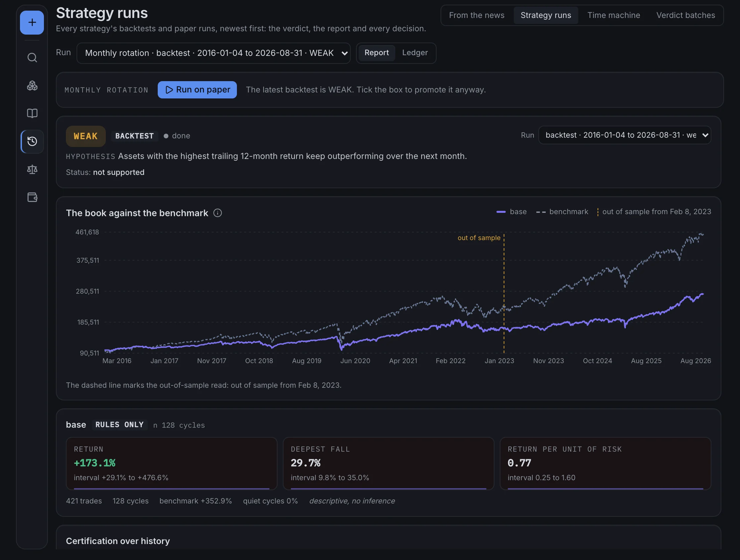Click the BACKTEST label badge
Viewport: 740px width, 560px height.
pyautogui.click(x=134, y=136)
